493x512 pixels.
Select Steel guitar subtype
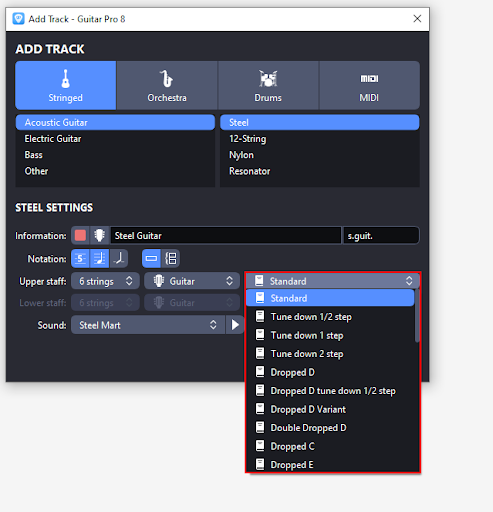[x=320, y=122]
